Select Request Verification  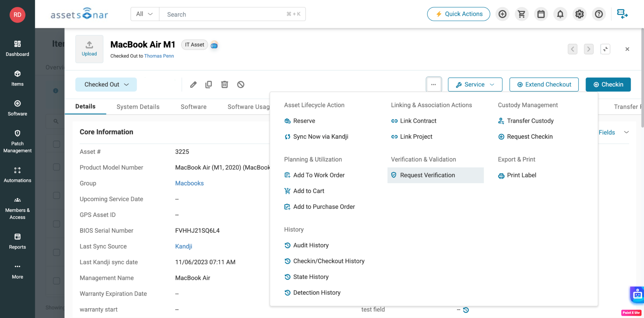436,175
